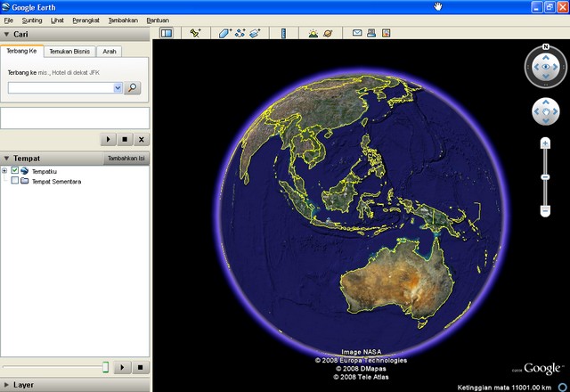Open the ruler measurement tool
The image size is (570, 392).
pos(283,33)
